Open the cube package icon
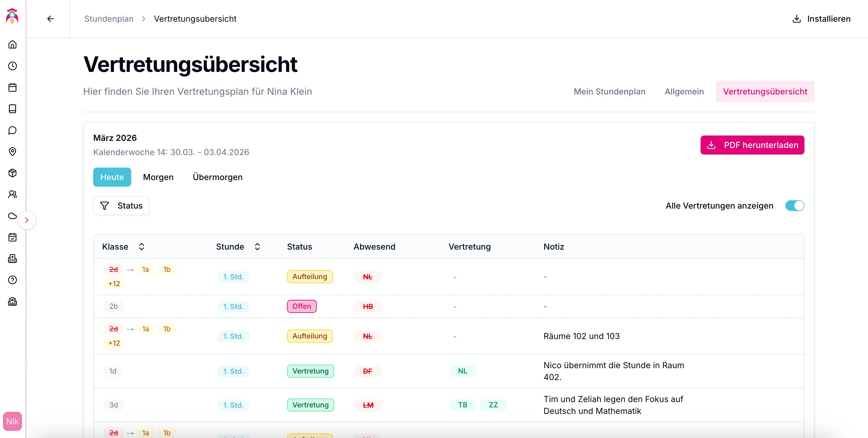The width and height of the screenshot is (868, 438). point(12,173)
